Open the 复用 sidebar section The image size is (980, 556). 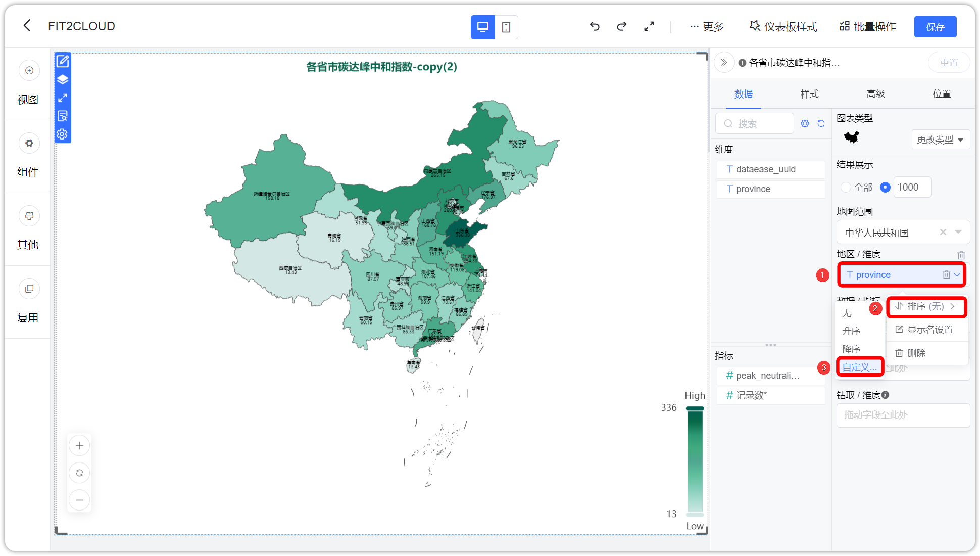click(28, 302)
